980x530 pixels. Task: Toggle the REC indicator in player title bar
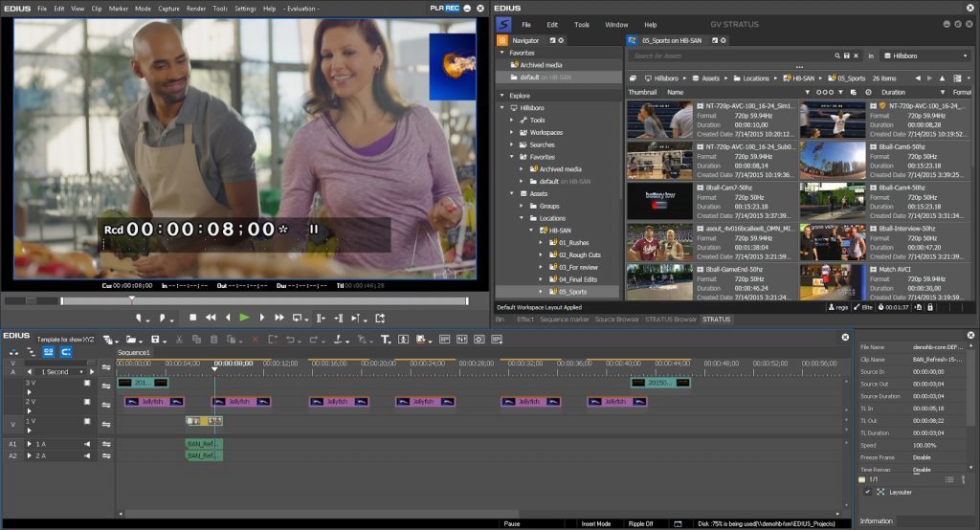tap(452, 8)
